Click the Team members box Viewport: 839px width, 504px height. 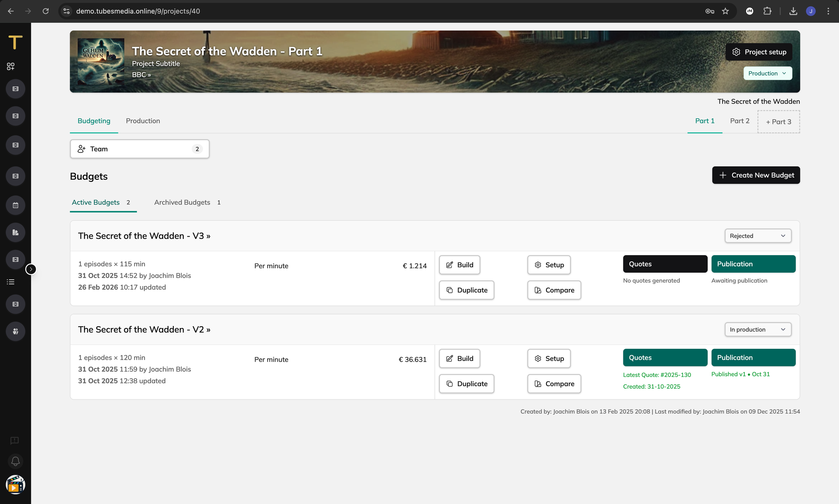[140, 149]
